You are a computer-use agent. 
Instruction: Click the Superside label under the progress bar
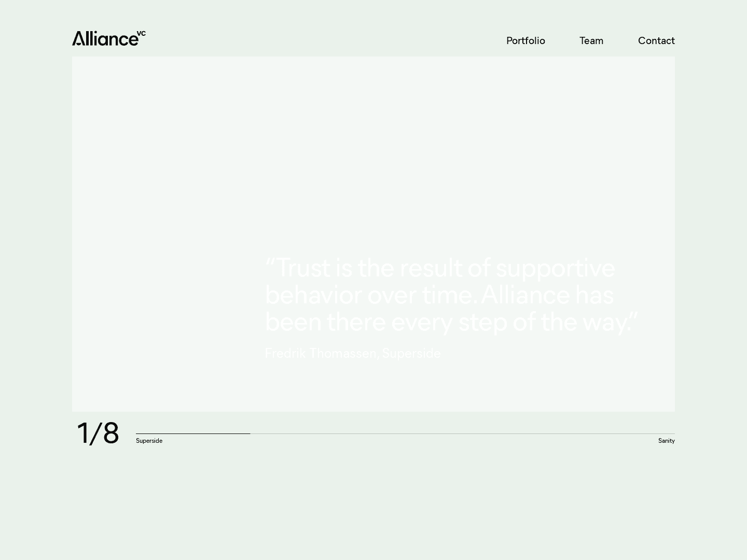click(149, 441)
